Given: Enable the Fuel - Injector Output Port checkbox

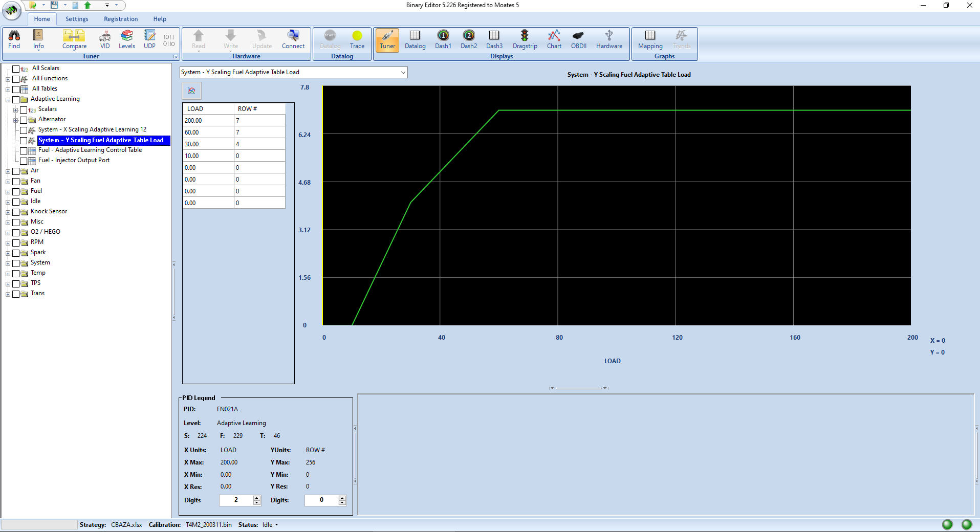Looking at the screenshot, I should click(24, 161).
